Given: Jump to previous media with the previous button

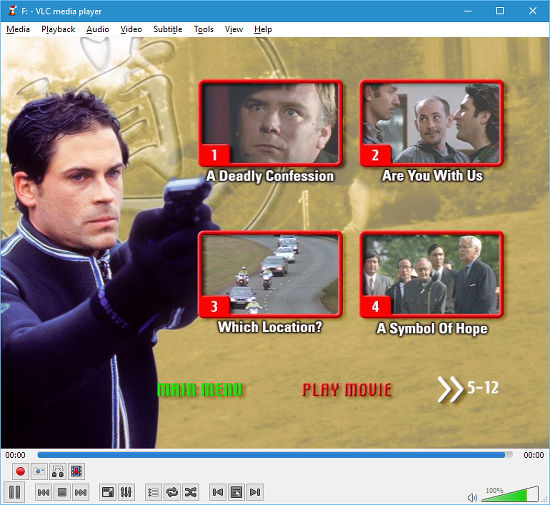Looking at the screenshot, I should 43,492.
